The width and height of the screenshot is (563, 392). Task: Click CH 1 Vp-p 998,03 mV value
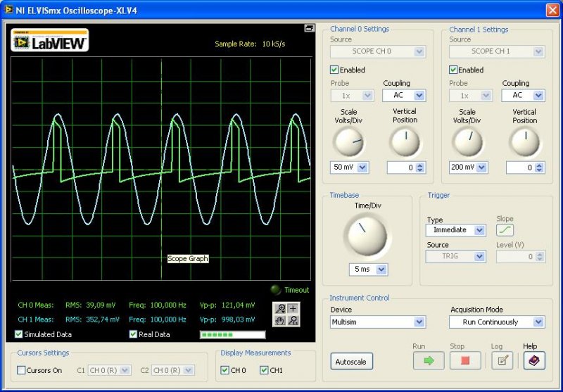238,319
